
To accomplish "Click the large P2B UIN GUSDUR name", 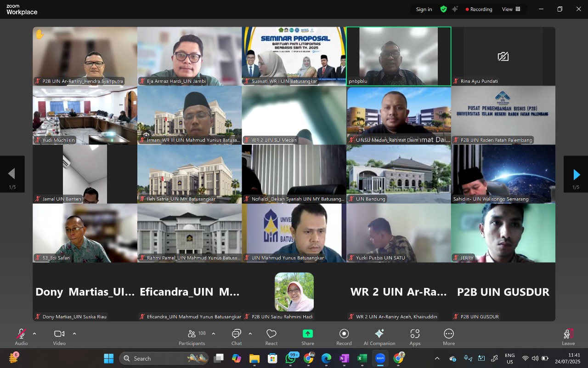I will click(x=503, y=292).
